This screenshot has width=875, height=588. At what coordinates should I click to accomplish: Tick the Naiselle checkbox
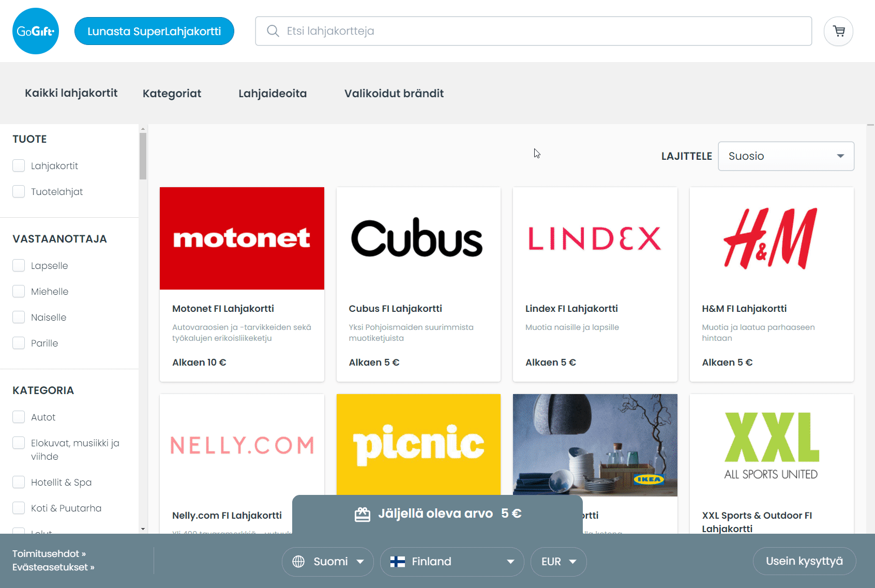pos(19,317)
